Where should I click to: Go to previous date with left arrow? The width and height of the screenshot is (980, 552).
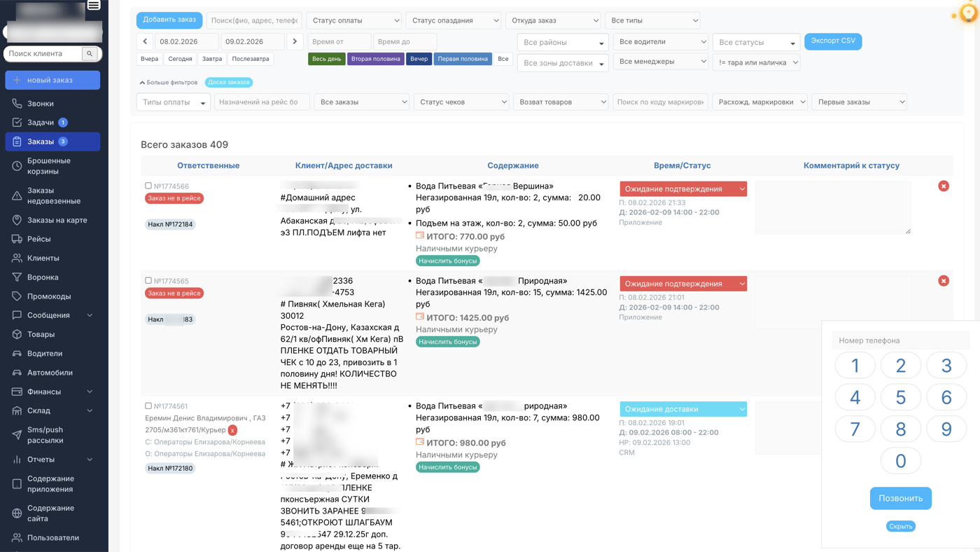point(145,41)
